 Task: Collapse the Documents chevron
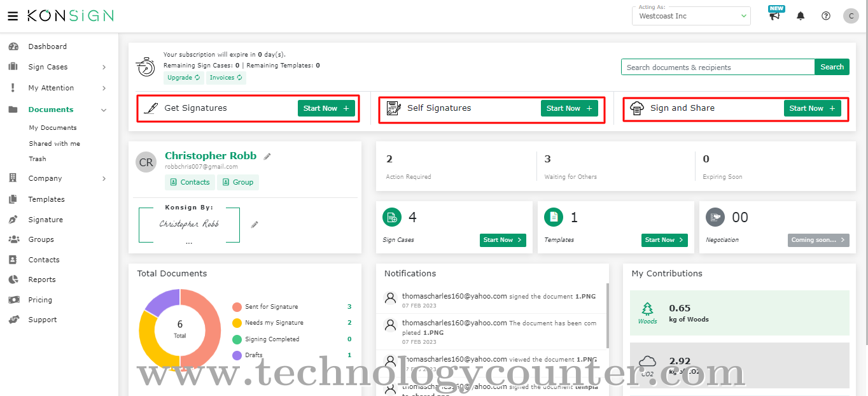[104, 110]
